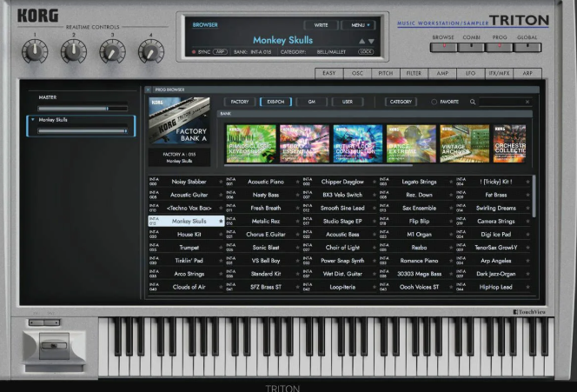Switch to the ARP tab
The height and width of the screenshot is (392, 577).
[x=527, y=73]
